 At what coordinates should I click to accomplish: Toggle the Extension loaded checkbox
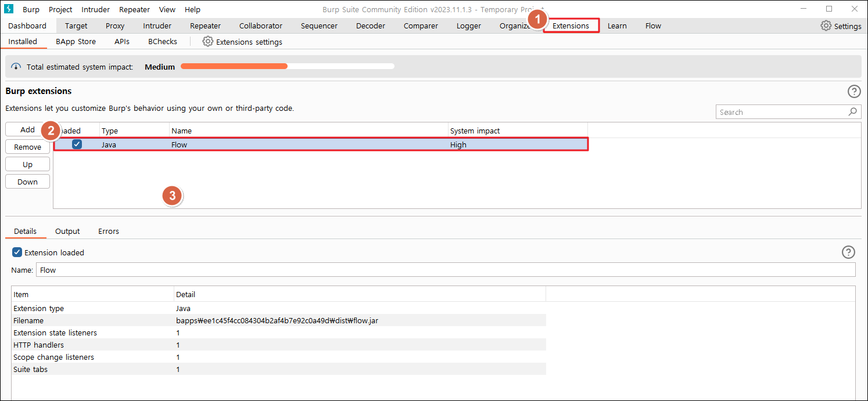pyautogui.click(x=17, y=252)
